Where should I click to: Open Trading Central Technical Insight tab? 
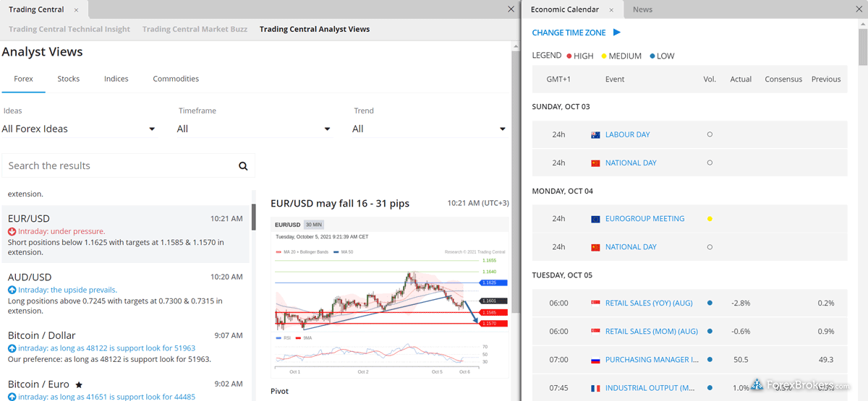pyautogui.click(x=69, y=30)
